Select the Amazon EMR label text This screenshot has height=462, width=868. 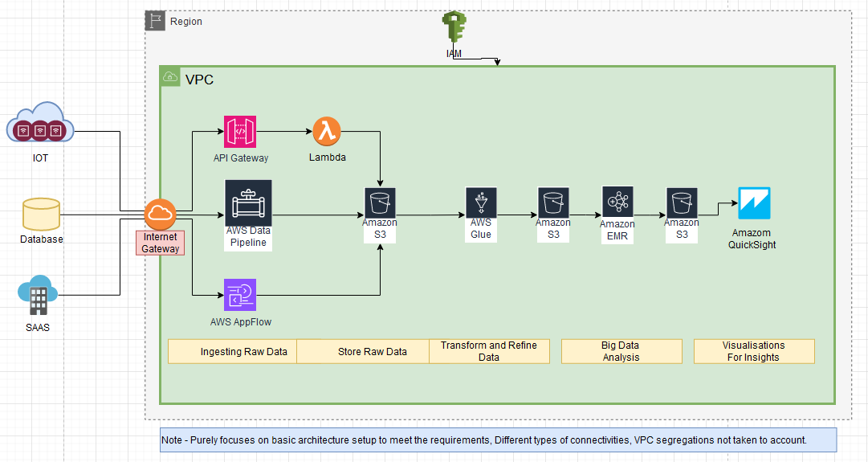[x=617, y=230]
